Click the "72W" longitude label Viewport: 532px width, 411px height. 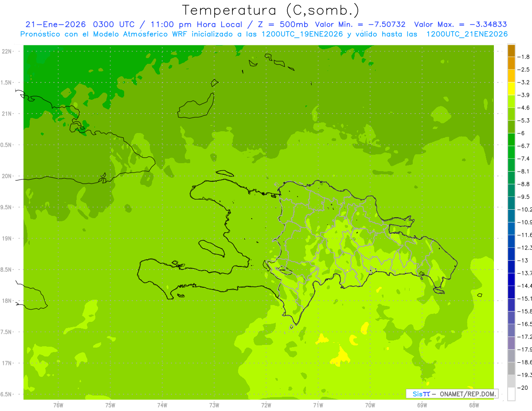266,405
